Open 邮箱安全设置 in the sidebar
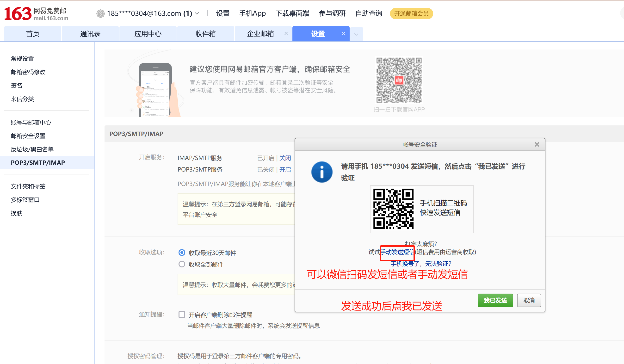624x364 pixels. pos(28,136)
